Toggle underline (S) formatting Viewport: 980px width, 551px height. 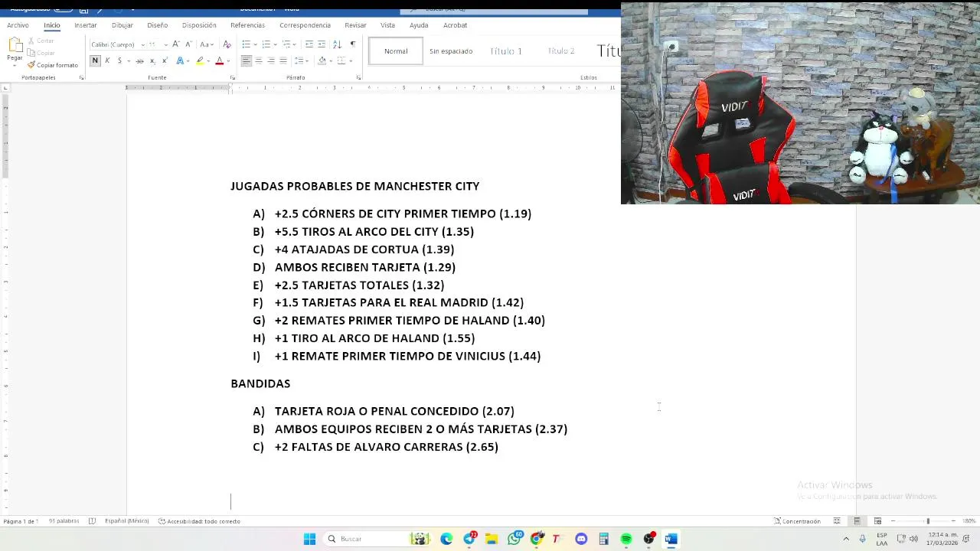click(x=119, y=60)
